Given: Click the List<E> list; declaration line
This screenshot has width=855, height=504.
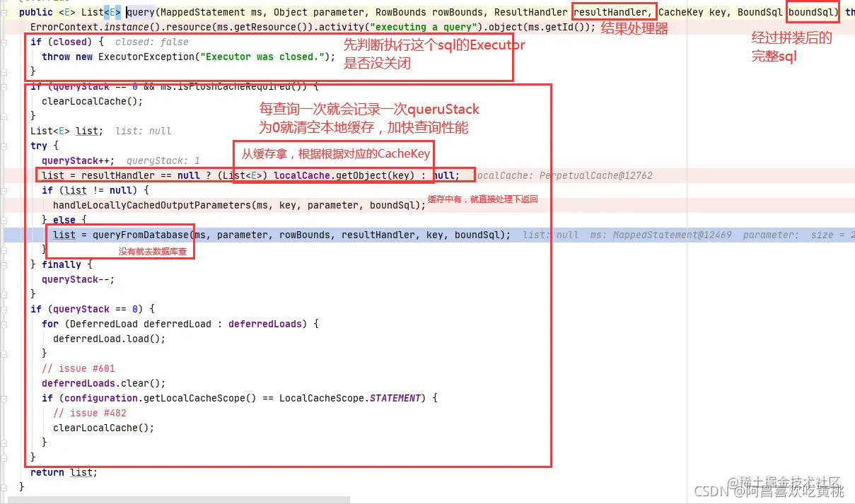Looking at the screenshot, I should point(67,131).
